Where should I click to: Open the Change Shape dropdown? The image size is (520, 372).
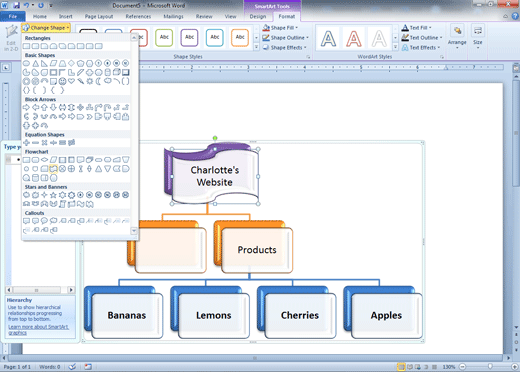(x=46, y=28)
